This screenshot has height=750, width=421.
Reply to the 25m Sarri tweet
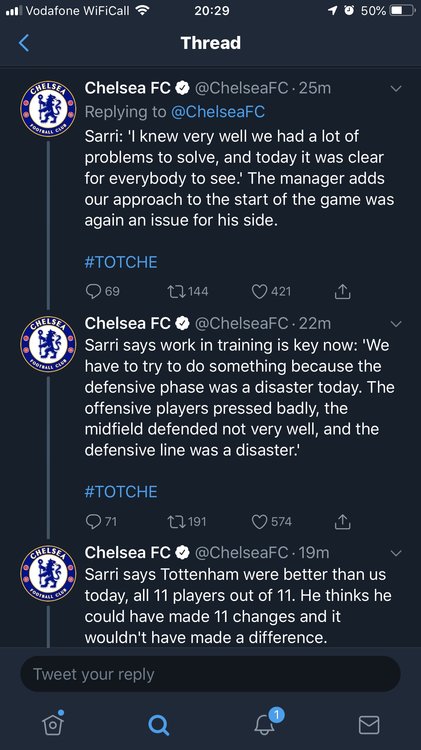(93, 291)
